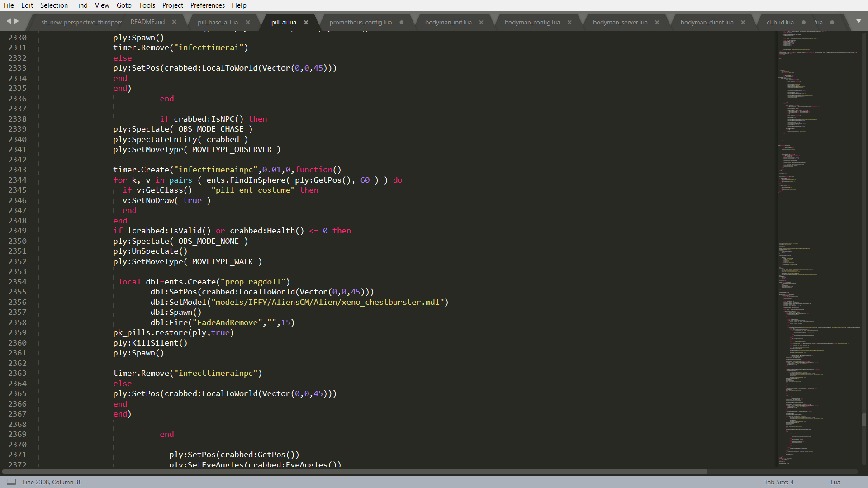Open the Edit menu
Screen dimensions: 868x488
coord(27,5)
